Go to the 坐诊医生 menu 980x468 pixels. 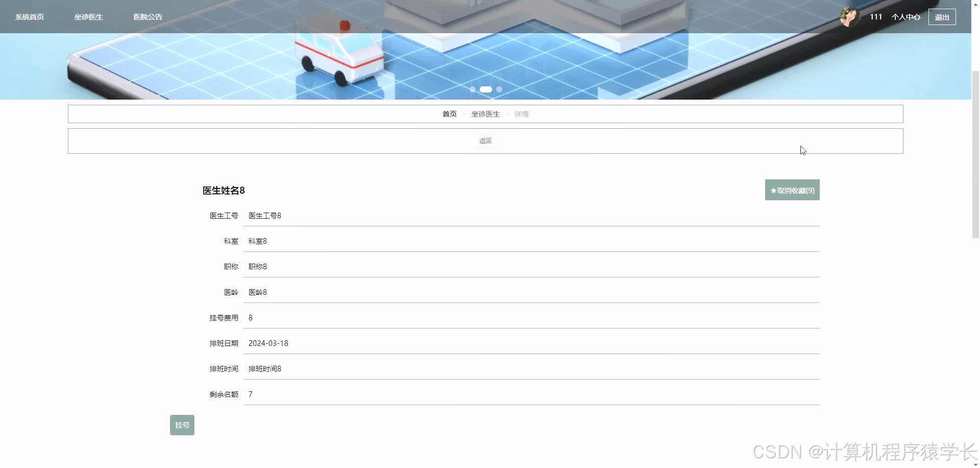pyautogui.click(x=89, y=17)
